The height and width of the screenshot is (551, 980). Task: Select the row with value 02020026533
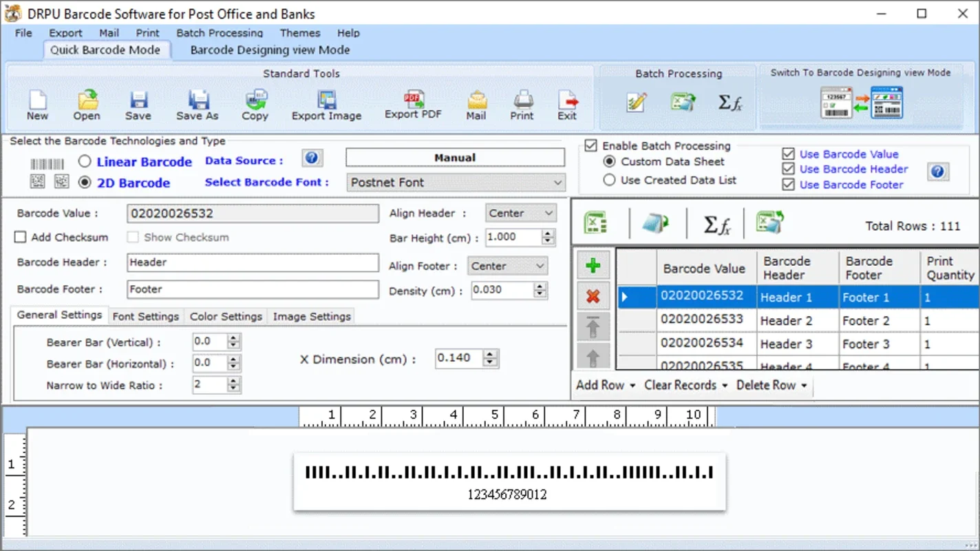(798, 320)
